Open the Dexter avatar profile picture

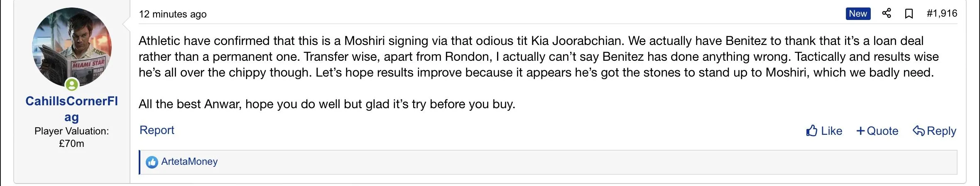coord(72,46)
